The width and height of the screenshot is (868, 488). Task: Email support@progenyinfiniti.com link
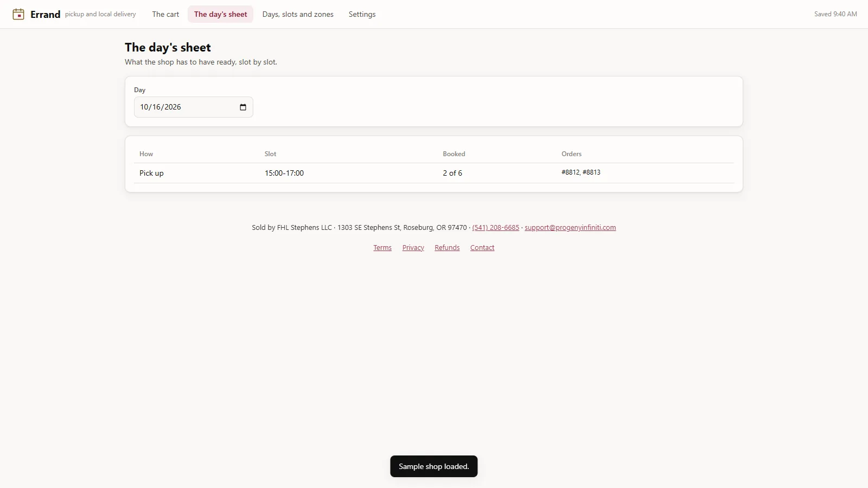[x=570, y=228]
